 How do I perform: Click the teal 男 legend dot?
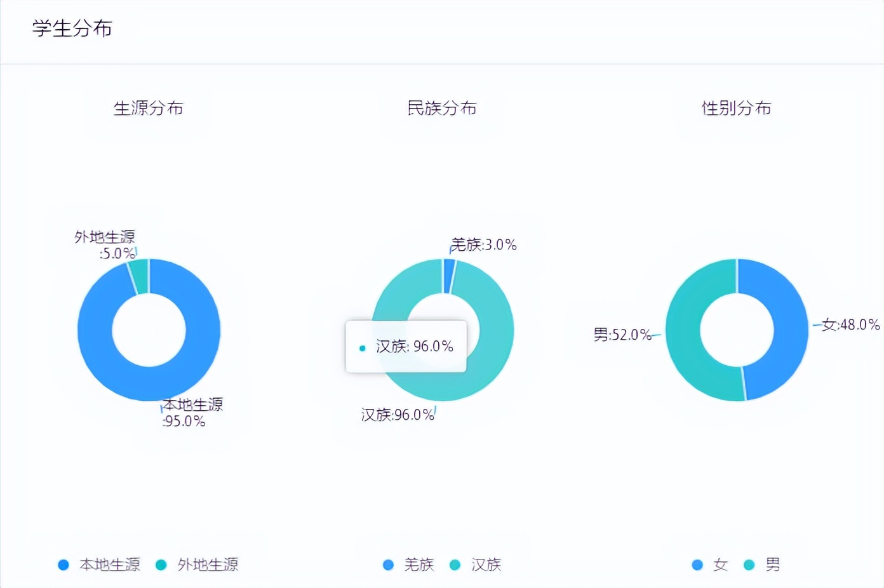click(x=749, y=565)
